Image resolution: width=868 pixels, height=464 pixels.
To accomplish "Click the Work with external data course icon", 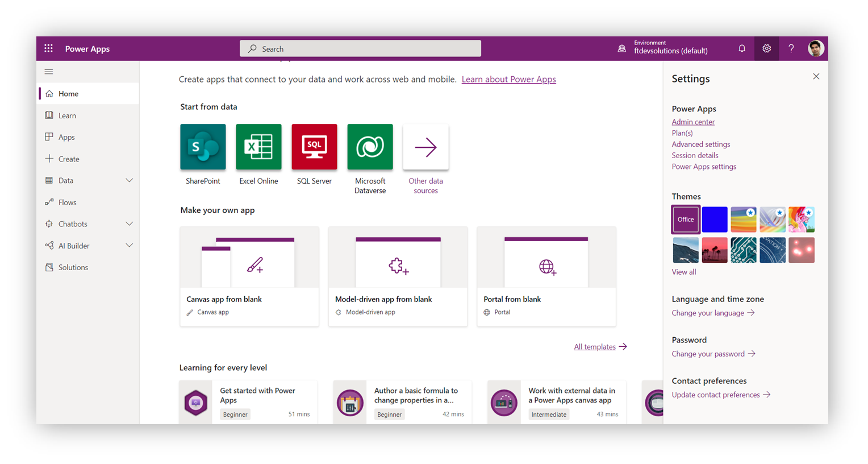I will [504, 403].
